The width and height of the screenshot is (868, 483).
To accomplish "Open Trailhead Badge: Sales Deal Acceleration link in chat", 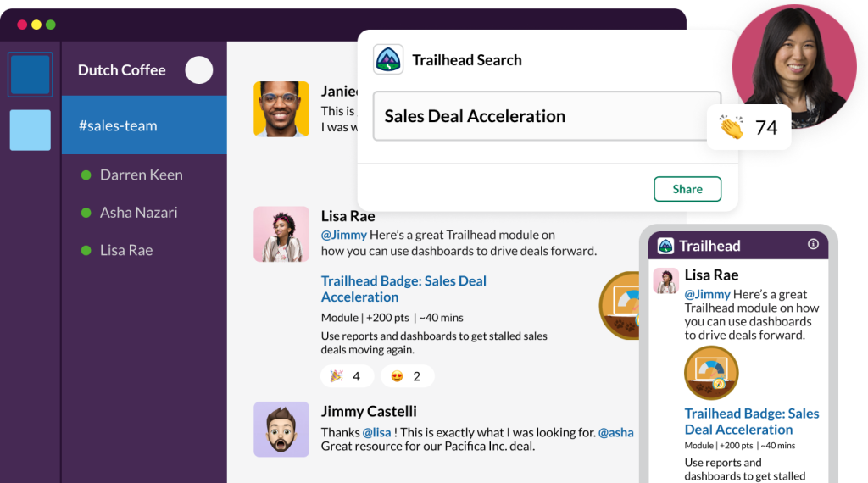I will click(403, 289).
